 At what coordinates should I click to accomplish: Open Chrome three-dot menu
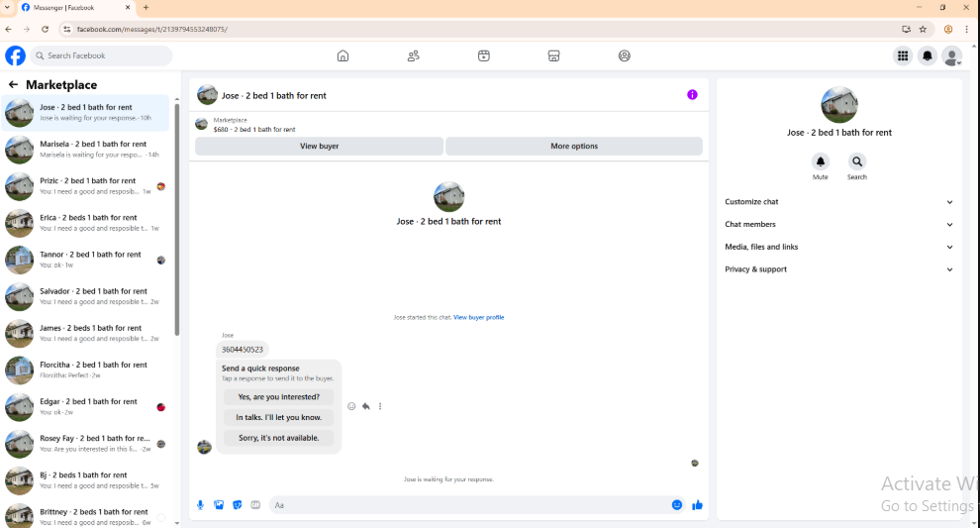click(x=967, y=29)
